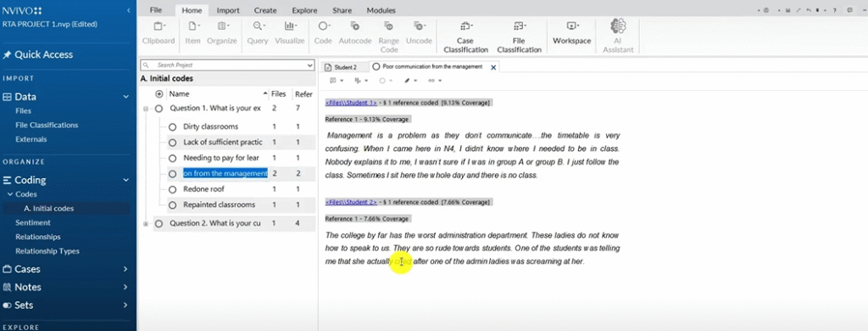Image resolution: width=868 pixels, height=331 pixels.
Task: Open the Visualize chart tool
Action: [x=290, y=33]
